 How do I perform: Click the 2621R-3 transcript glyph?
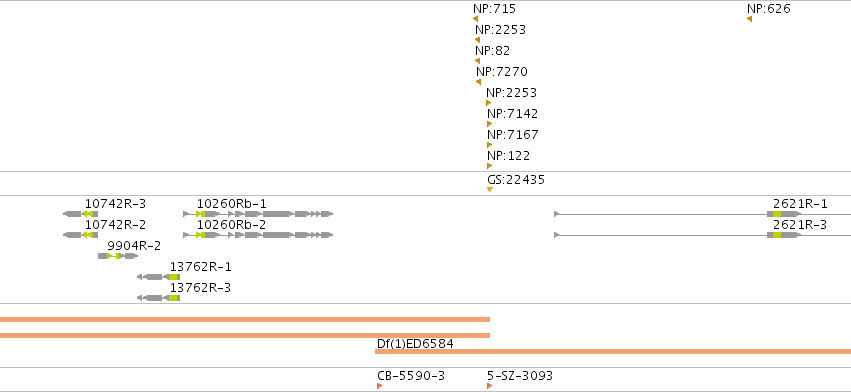tap(702, 235)
